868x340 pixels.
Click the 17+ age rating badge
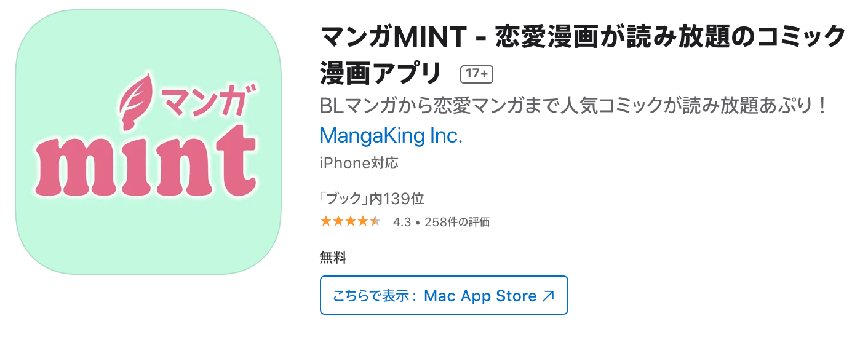pos(477,74)
